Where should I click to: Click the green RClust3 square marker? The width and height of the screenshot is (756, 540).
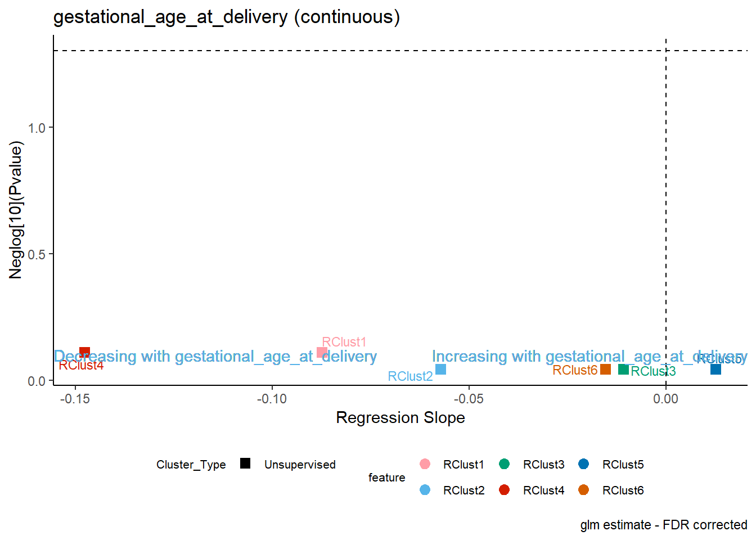(623, 370)
